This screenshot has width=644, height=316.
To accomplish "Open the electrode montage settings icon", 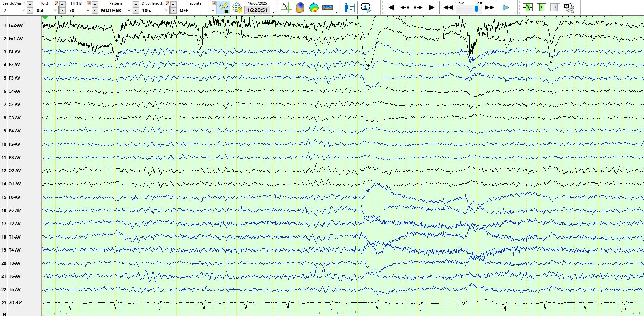I will click(237, 8).
